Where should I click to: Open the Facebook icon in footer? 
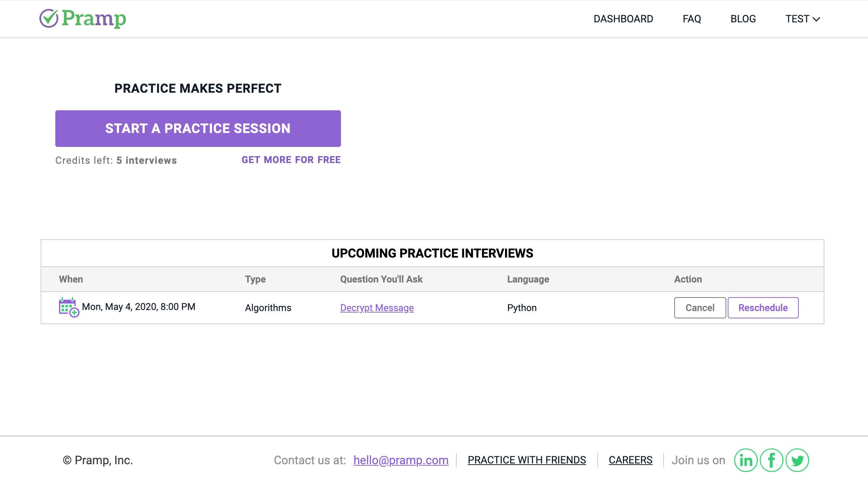771,460
